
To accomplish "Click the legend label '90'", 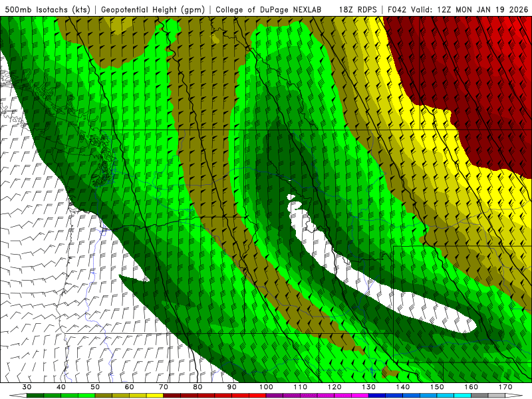I will point(231,387).
